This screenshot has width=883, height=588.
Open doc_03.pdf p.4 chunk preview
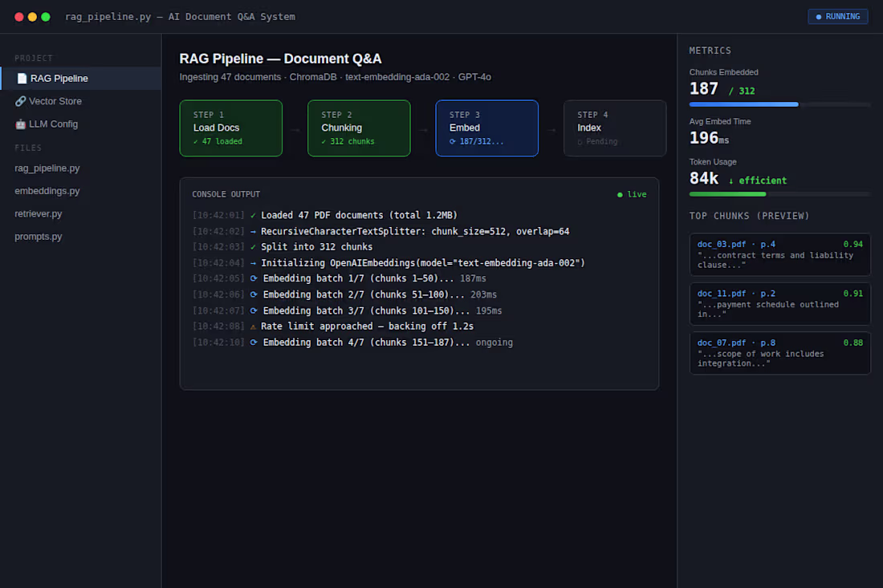(x=780, y=254)
